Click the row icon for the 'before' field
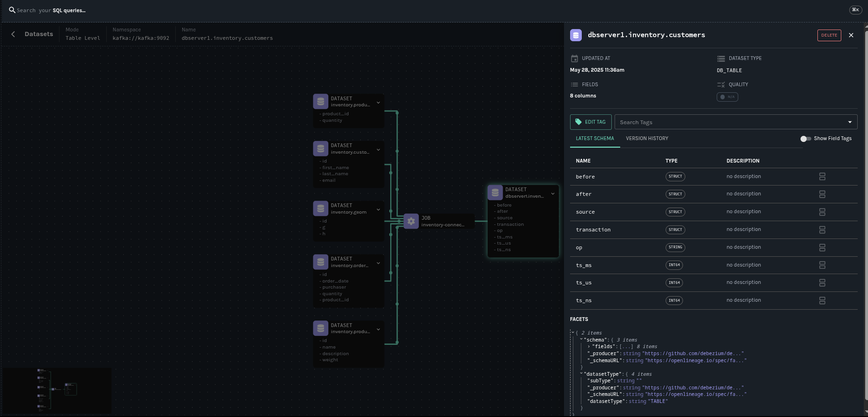Screen dimensions: 868x417 coord(822,177)
